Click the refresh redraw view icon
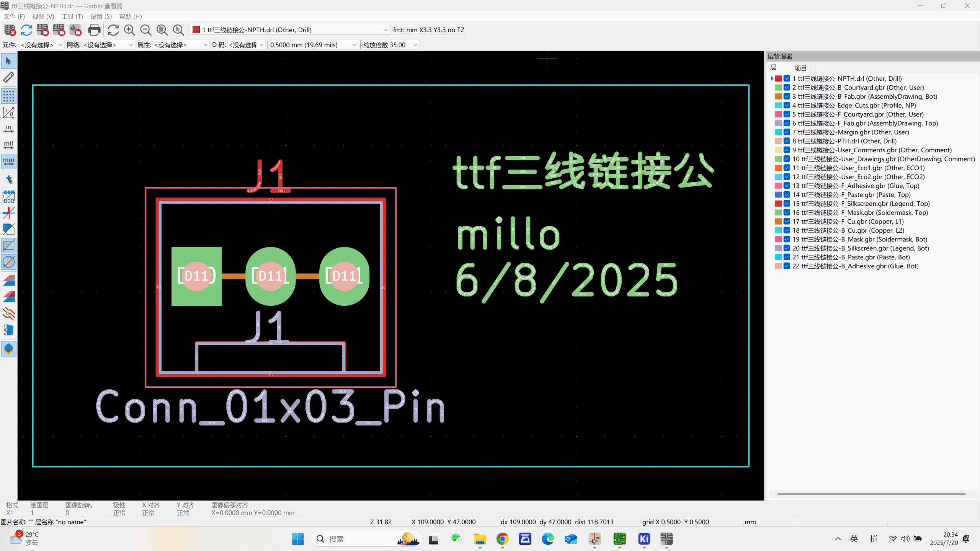This screenshot has width=980, height=551. coord(113,30)
